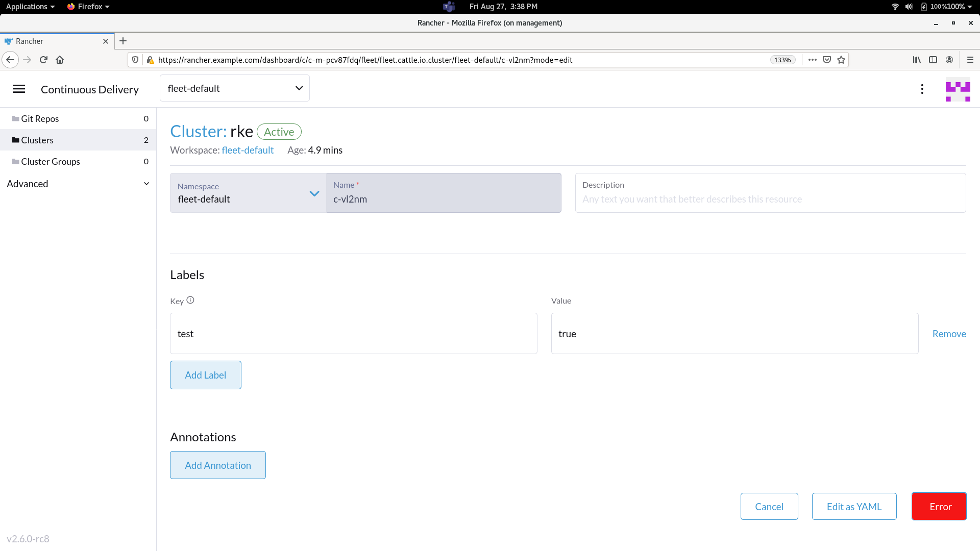Reload the page
The image size is (980, 551).
pyautogui.click(x=43, y=60)
